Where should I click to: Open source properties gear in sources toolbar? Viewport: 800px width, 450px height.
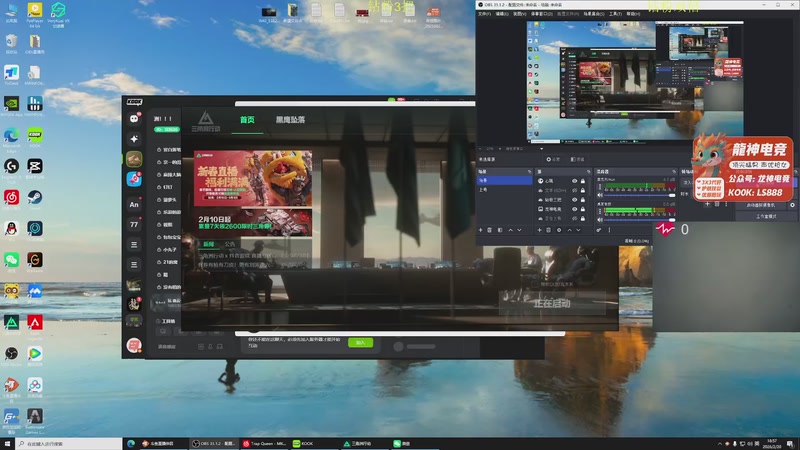[559, 230]
